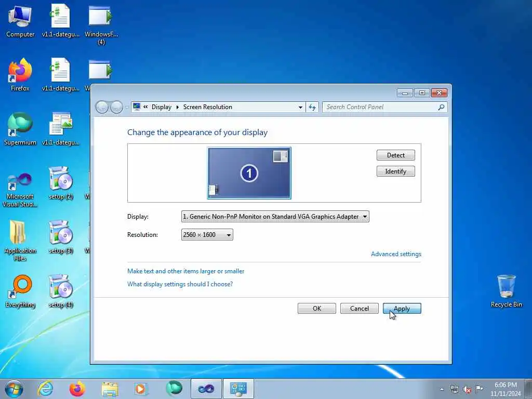Viewport: 532px width, 399px height.
Task: Open the Advanced settings link
Action: tap(396, 254)
